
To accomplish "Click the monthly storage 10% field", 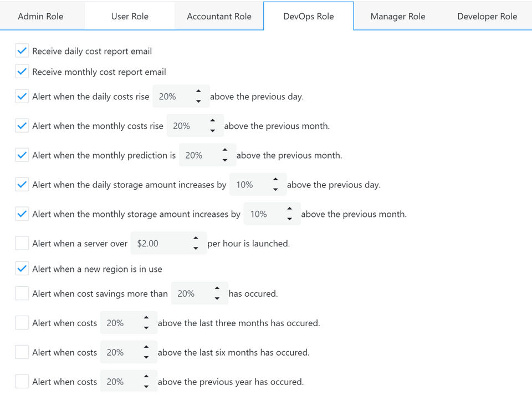I will coord(272,214).
